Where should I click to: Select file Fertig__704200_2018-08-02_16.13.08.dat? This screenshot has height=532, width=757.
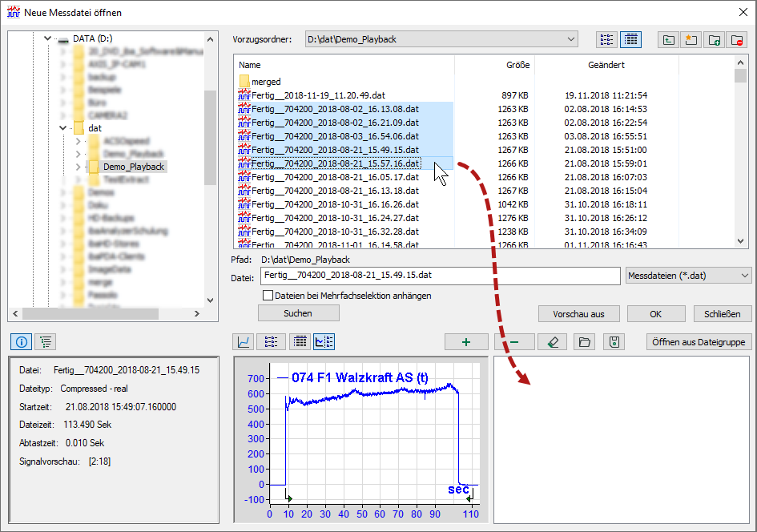coord(335,109)
